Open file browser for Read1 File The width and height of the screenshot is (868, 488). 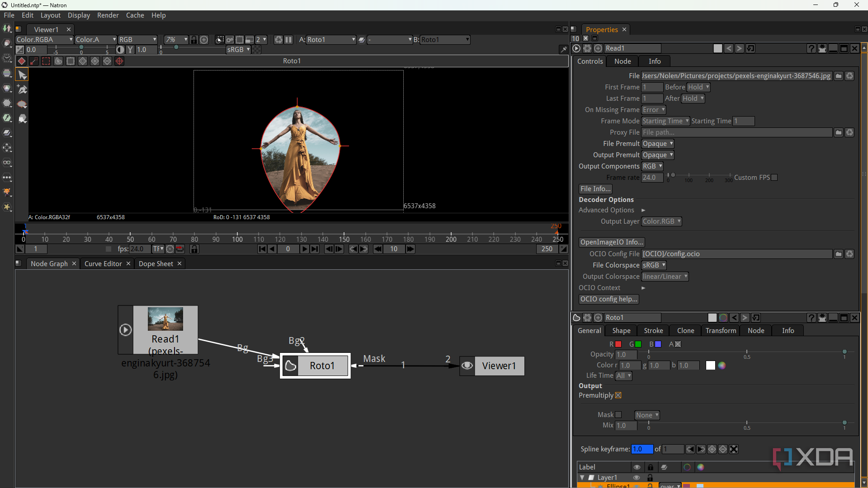pos(839,76)
